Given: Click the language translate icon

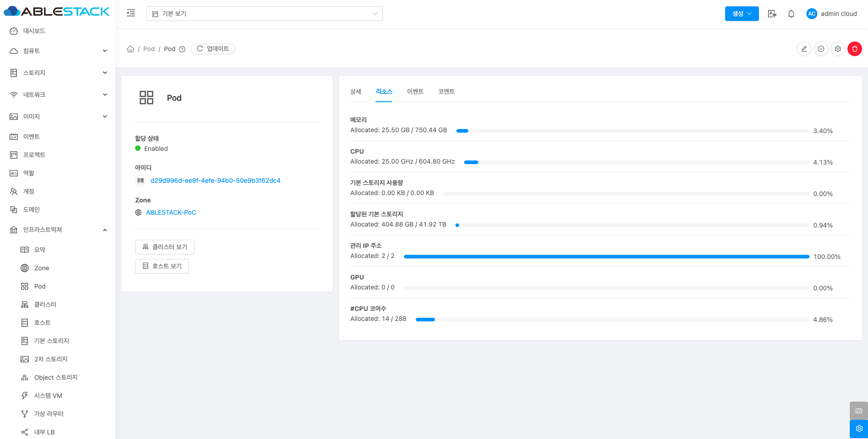Looking at the screenshot, I should pos(772,14).
